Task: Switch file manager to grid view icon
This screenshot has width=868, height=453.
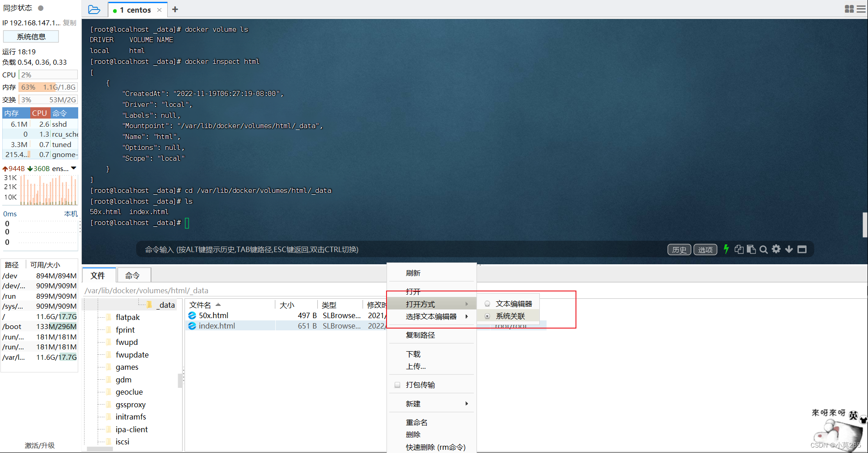Action: 849,9
